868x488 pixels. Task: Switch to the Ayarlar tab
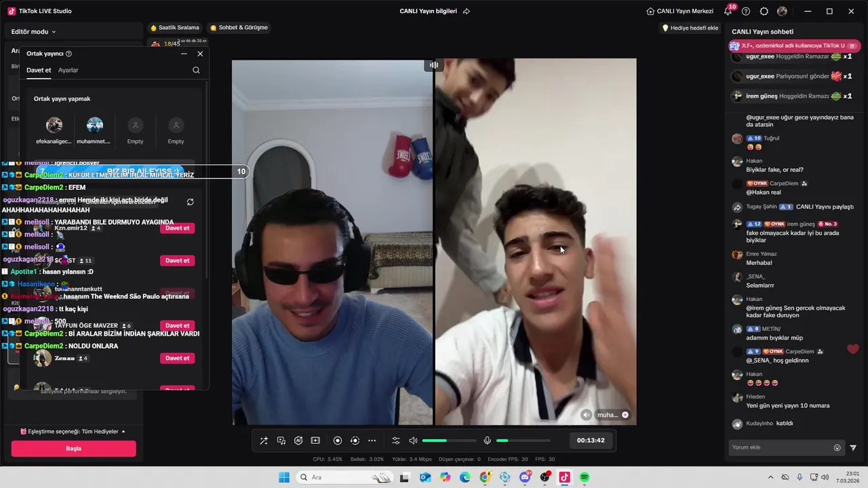click(68, 70)
